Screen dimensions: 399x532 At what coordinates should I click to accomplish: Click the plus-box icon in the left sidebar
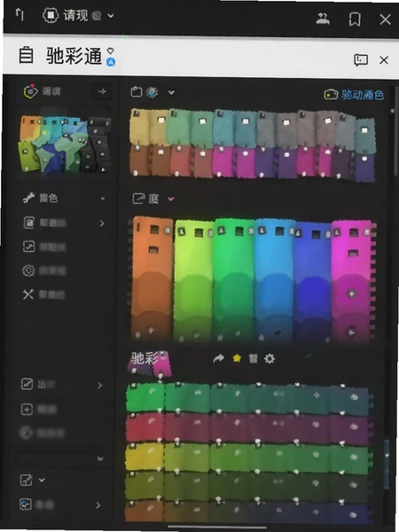pos(27,410)
